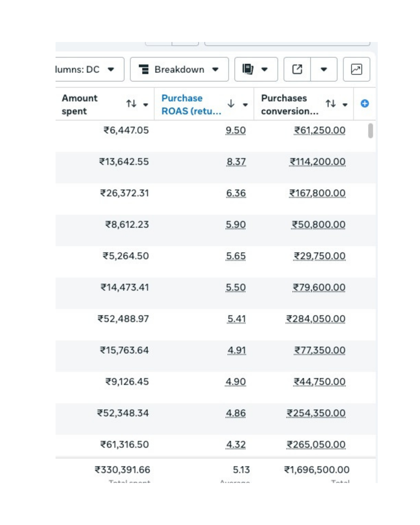Open Purchase ROAS column options caret
Image resolution: width=420 pixels, height=525 pixels.
[x=245, y=105]
